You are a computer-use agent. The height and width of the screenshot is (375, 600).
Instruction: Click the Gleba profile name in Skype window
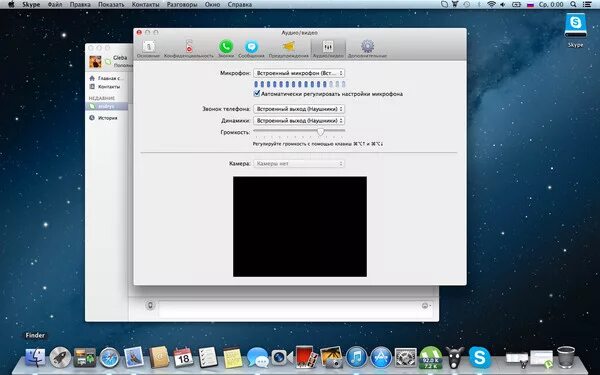click(x=120, y=58)
